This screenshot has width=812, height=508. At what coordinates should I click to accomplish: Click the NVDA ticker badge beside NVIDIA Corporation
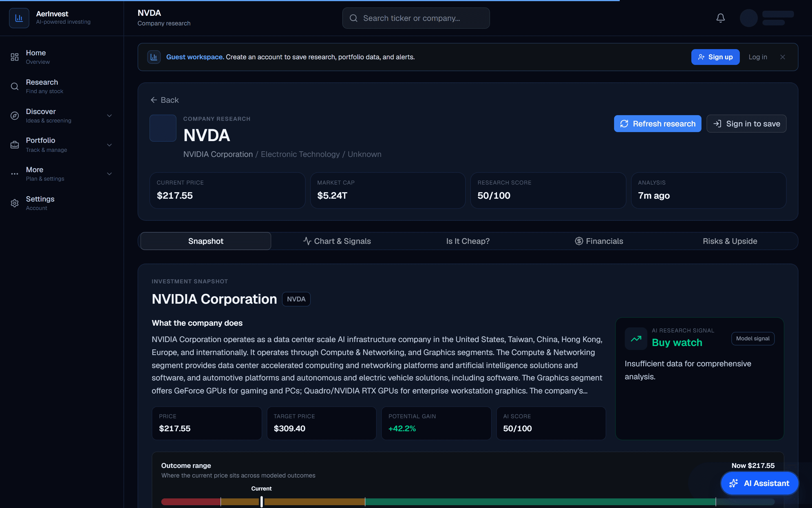296,299
